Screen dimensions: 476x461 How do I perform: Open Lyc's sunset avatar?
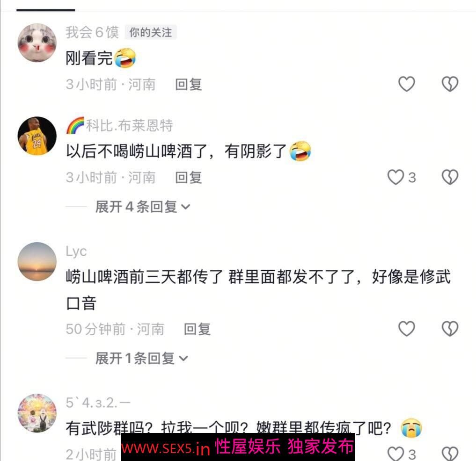pyautogui.click(x=37, y=261)
